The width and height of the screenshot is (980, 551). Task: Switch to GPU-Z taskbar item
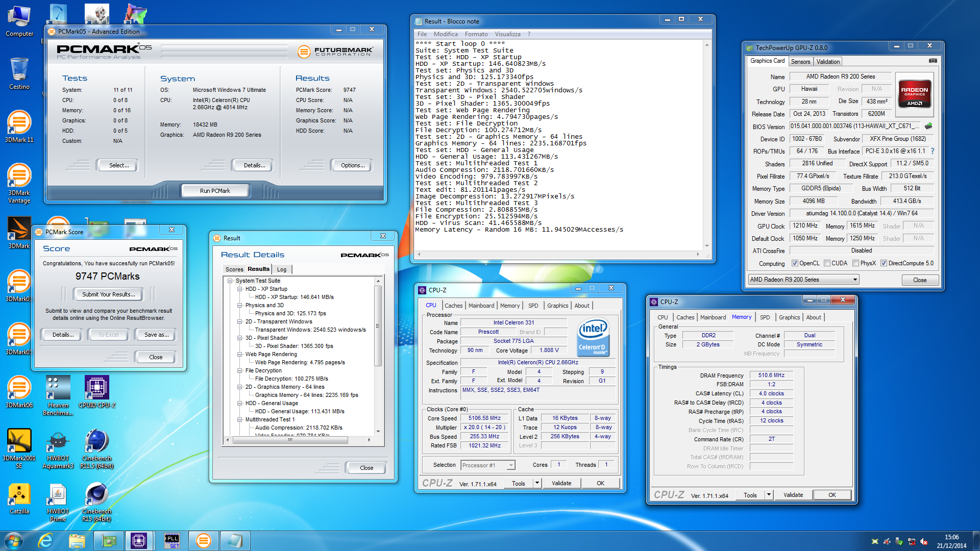[108, 540]
